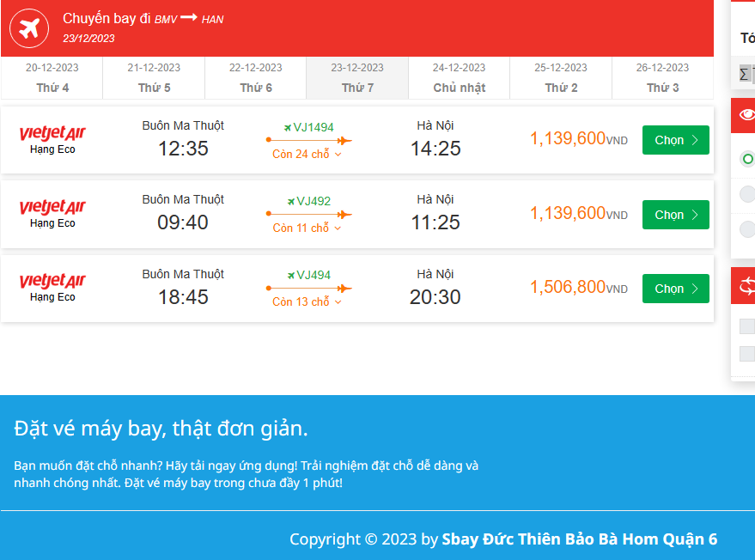The width and height of the screenshot is (755, 560).
Task: Expand the "Còn 13 chỗ" seat details
Action: (x=307, y=302)
